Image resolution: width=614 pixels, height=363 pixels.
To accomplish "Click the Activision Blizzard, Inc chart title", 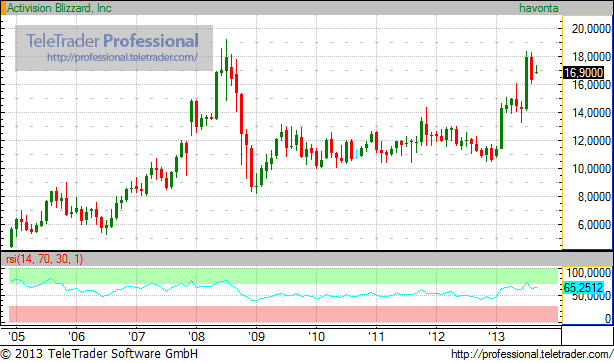I will tap(59, 8).
